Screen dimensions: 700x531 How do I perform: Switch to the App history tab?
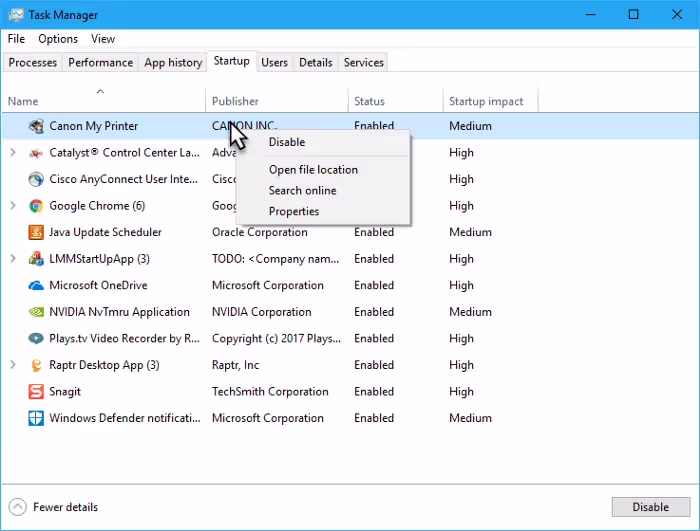[x=173, y=63]
